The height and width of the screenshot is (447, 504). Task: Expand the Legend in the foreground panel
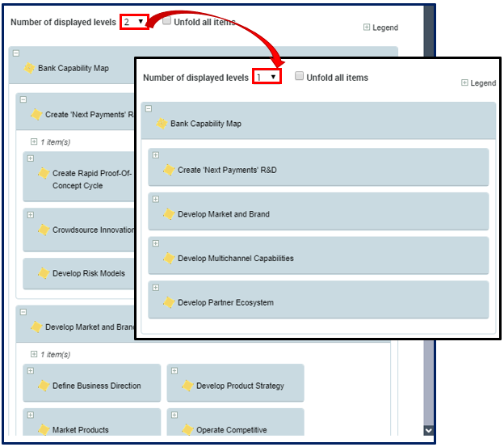(x=464, y=82)
